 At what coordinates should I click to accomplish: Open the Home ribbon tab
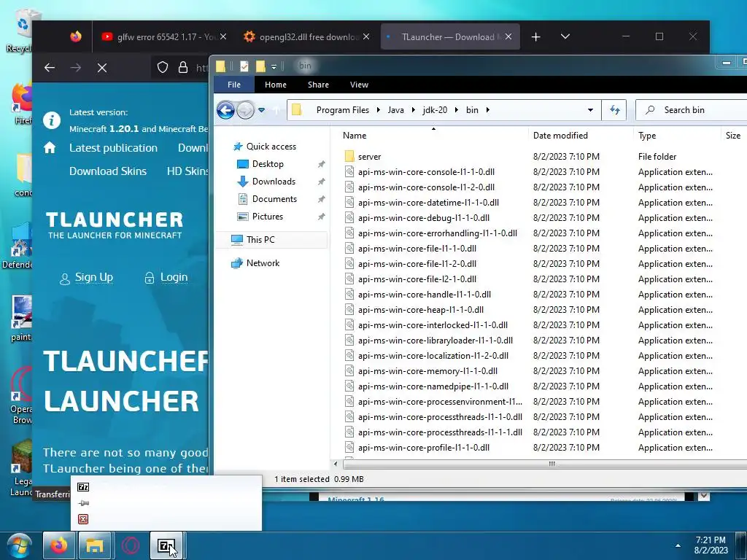point(275,85)
